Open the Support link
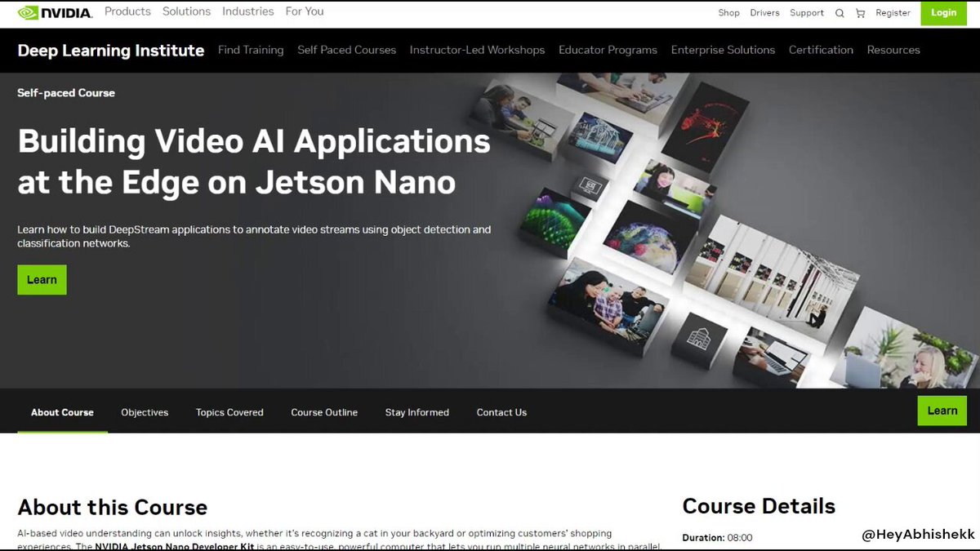This screenshot has width=980, height=551. click(x=807, y=13)
